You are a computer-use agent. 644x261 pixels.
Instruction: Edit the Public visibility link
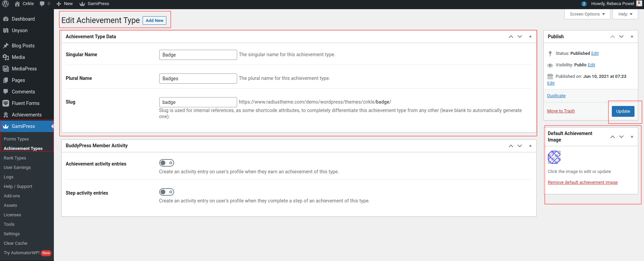tap(591, 65)
